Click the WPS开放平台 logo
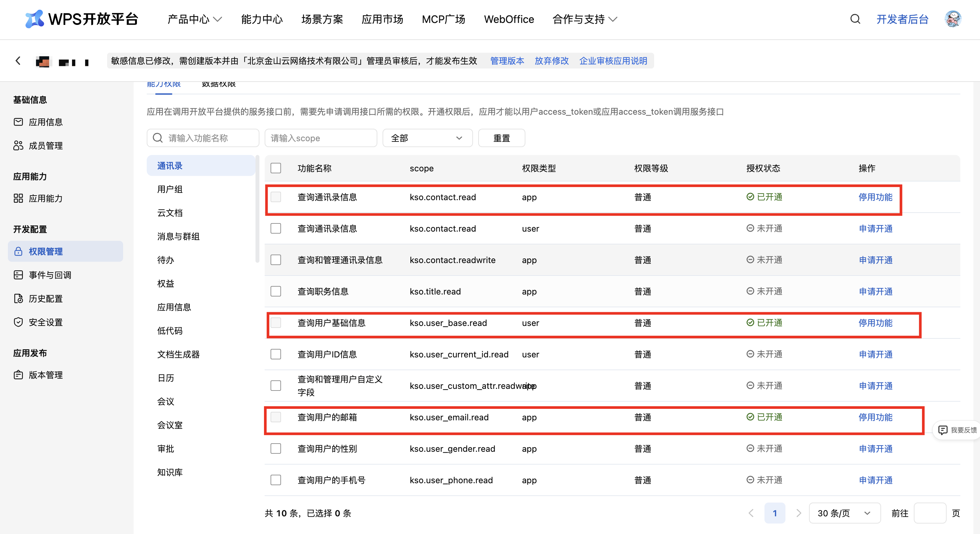 point(82,19)
